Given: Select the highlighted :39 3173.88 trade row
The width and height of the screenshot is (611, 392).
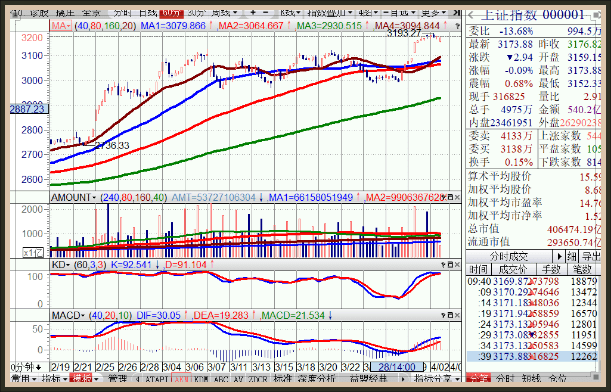Looking at the screenshot, I should 532,356.
